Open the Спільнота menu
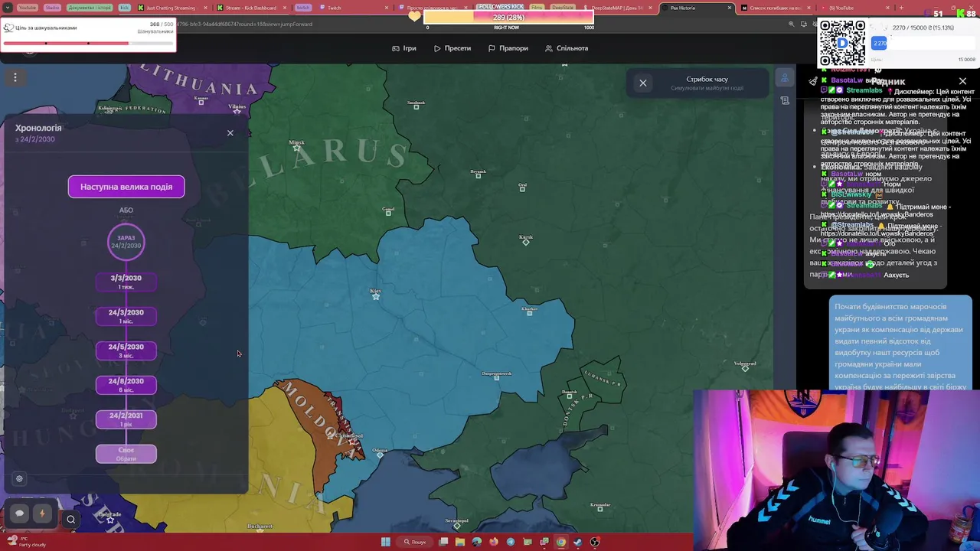The height and width of the screenshot is (551, 980). (567, 48)
